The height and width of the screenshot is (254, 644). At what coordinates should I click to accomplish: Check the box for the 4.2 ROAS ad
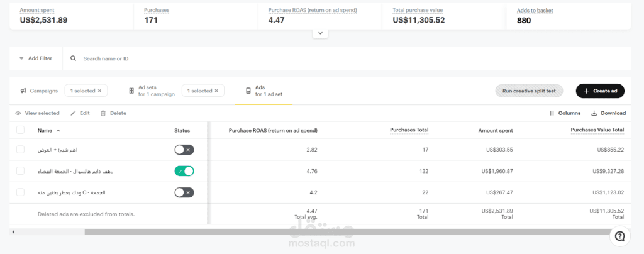(x=20, y=192)
